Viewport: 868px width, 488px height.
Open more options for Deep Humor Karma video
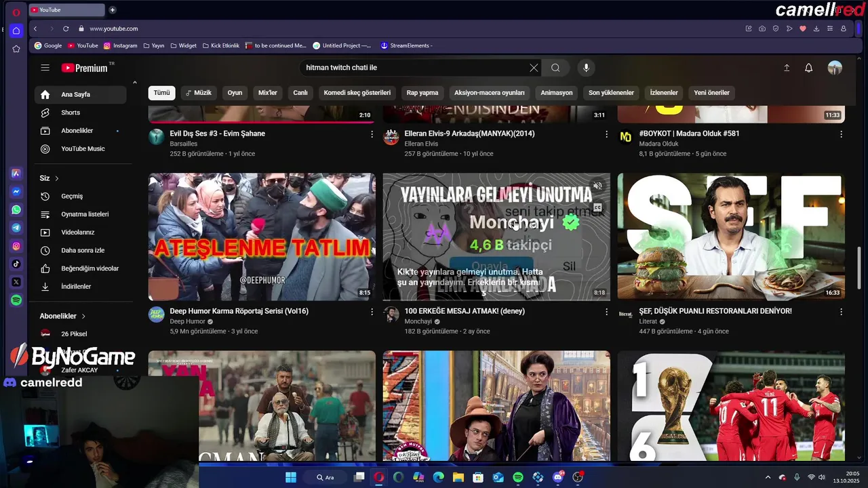[372, 312]
